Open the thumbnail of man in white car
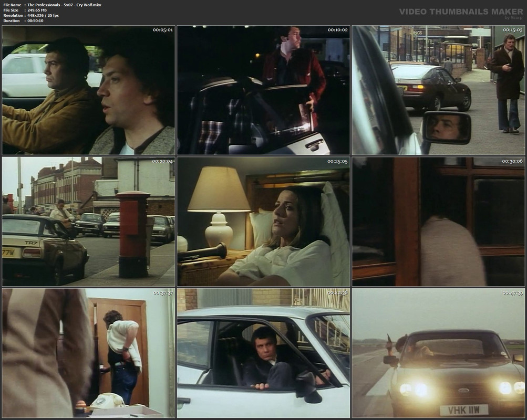The width and height of the screenshot is (527, 420). [264, 353]
